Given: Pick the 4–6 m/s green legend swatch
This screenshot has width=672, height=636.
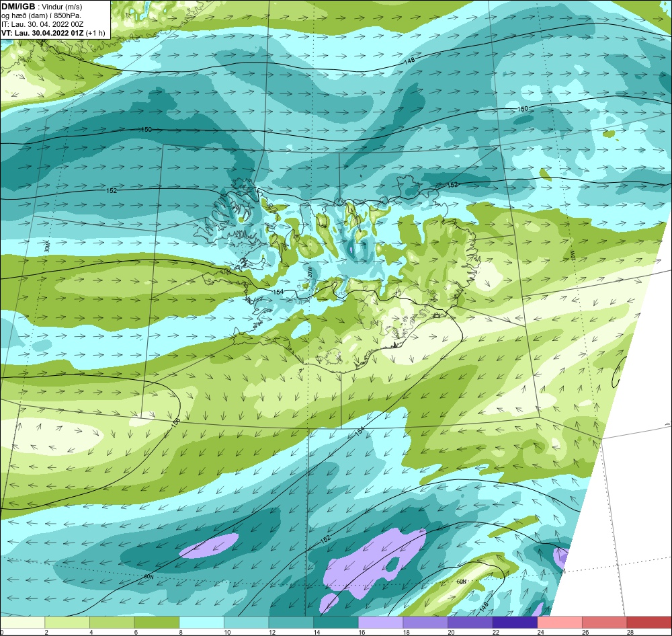Looking at the screenshot, I should [x=112, y=623].
